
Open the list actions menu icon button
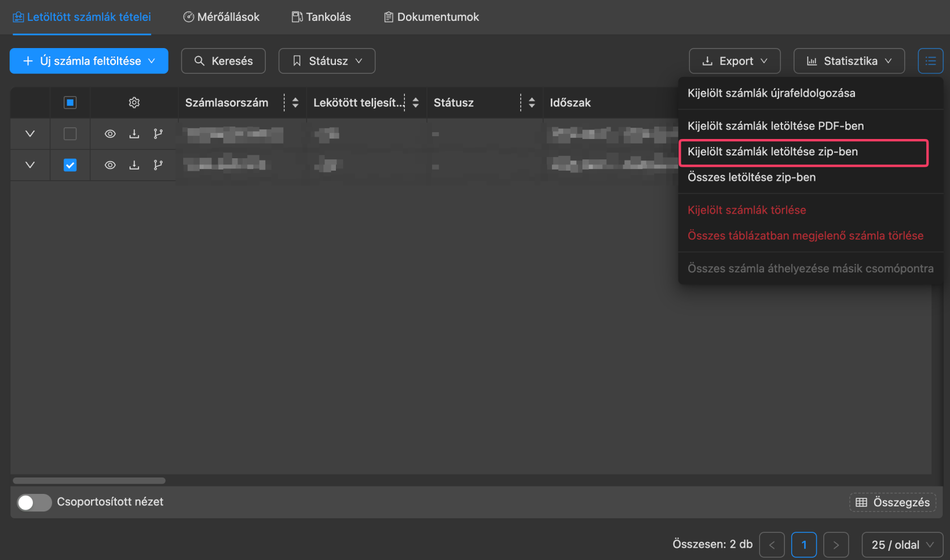[x=930, y=61]
